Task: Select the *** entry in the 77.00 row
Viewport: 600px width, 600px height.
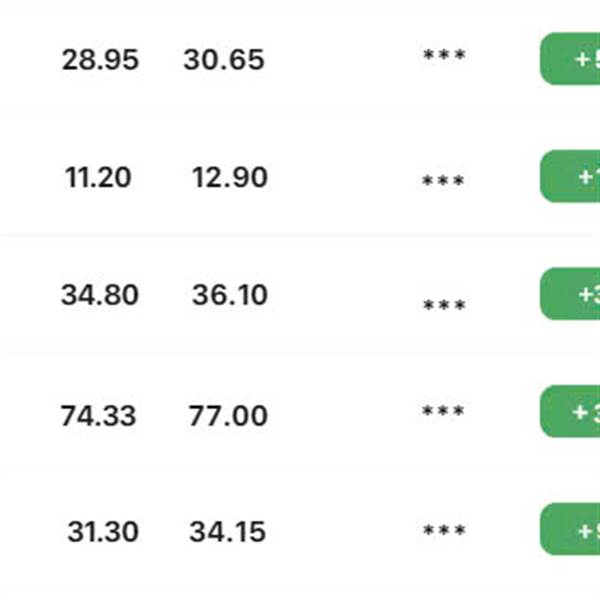Action: (x=444, y=412)
